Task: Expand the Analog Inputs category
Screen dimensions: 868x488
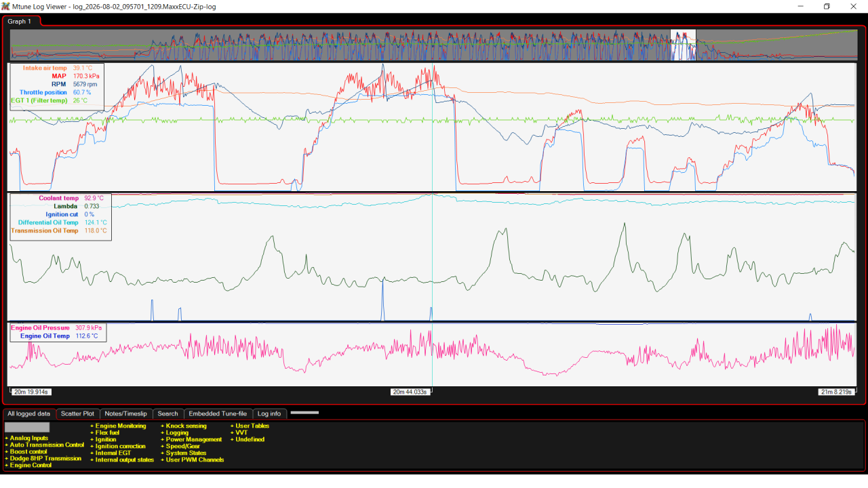Action: pos(26,438)
